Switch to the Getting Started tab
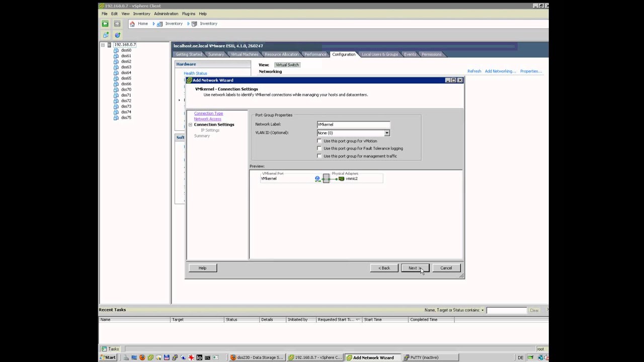 click(189, 54)
